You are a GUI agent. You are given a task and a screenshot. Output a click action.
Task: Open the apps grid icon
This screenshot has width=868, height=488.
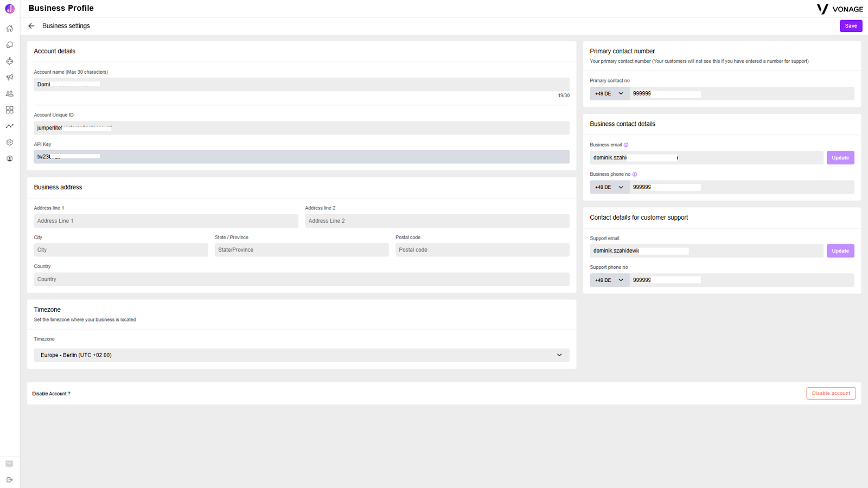click(x=9, y=110)
